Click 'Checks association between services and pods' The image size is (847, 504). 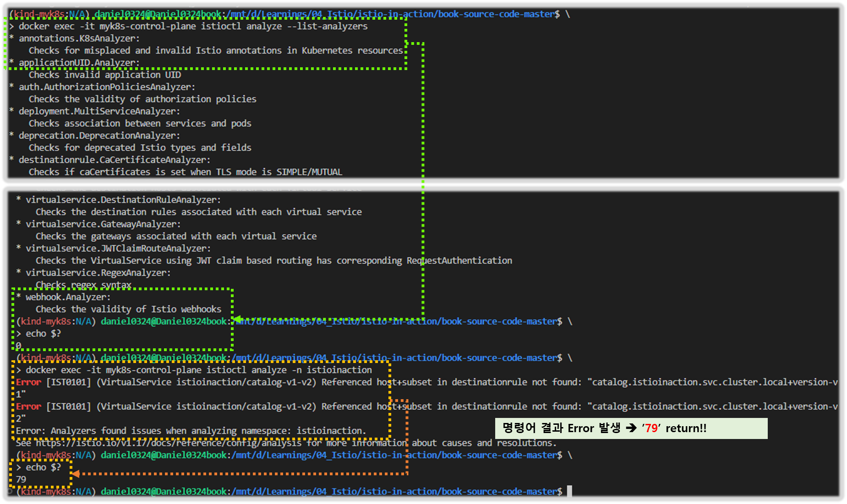140,123
